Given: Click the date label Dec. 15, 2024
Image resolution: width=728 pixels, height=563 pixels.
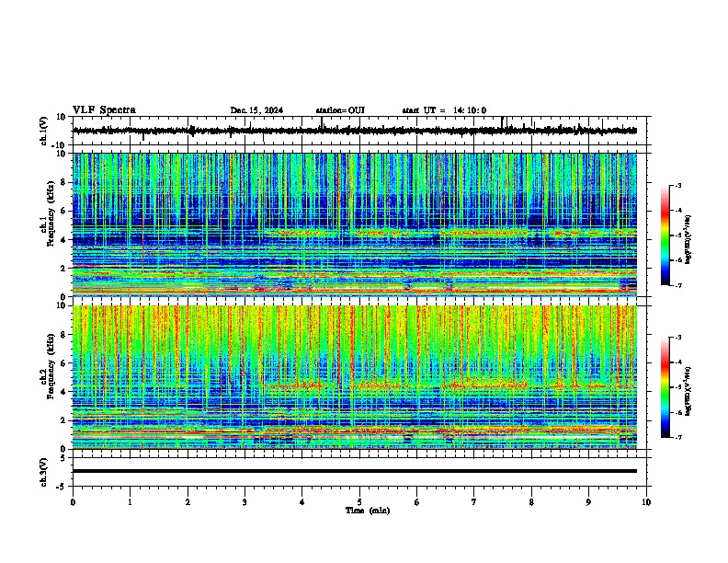Looking at the screenshot, I should [256, 110].
